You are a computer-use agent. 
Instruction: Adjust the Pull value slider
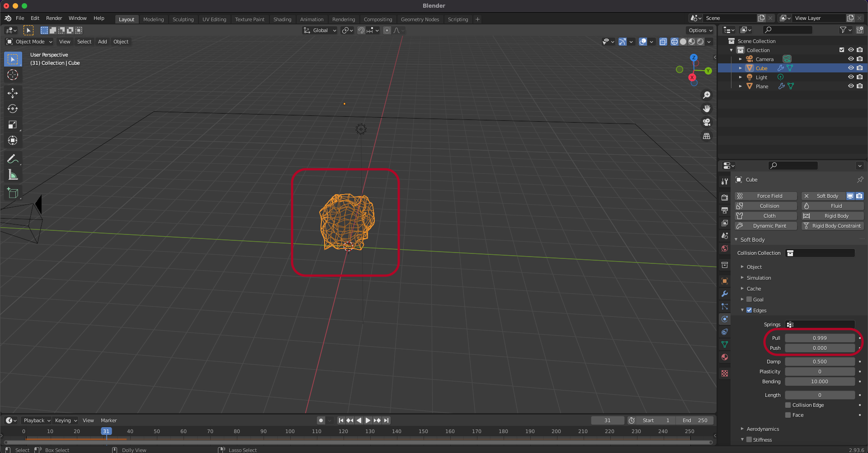click(x=820, y=338)
